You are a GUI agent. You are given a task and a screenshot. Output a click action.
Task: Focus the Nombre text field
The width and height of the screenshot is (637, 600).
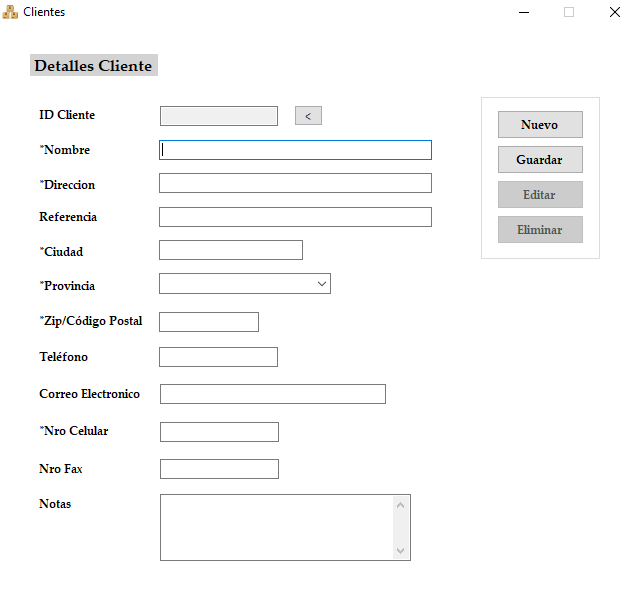[x=295, y=150]
